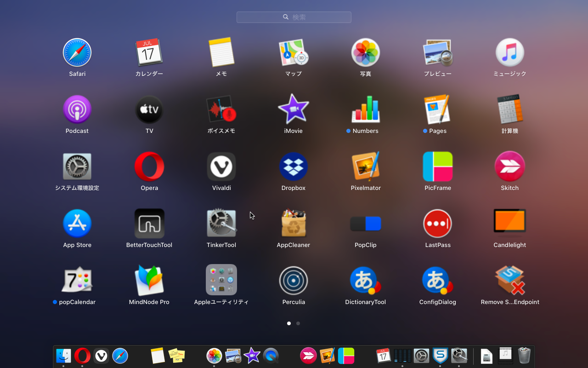Launch the 計算機 calculator app

[x=510, y=109]
